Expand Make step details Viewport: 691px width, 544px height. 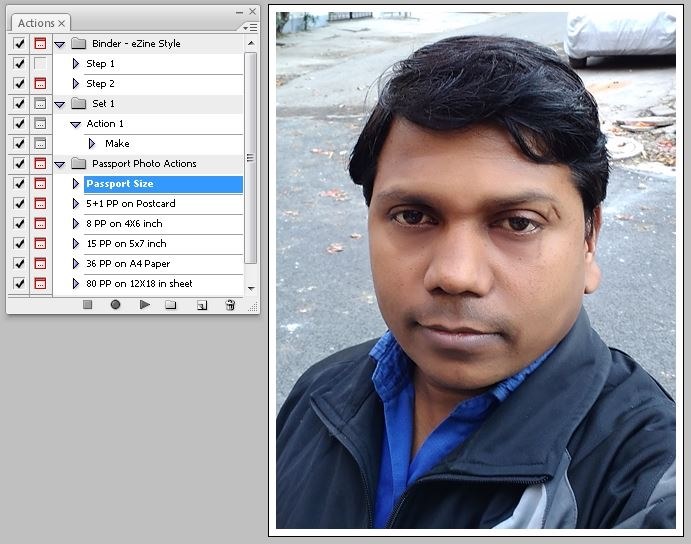92,143
